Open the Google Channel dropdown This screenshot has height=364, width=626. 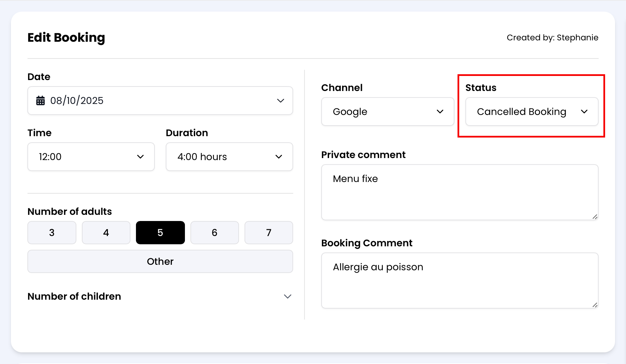(x=387, y=112)
